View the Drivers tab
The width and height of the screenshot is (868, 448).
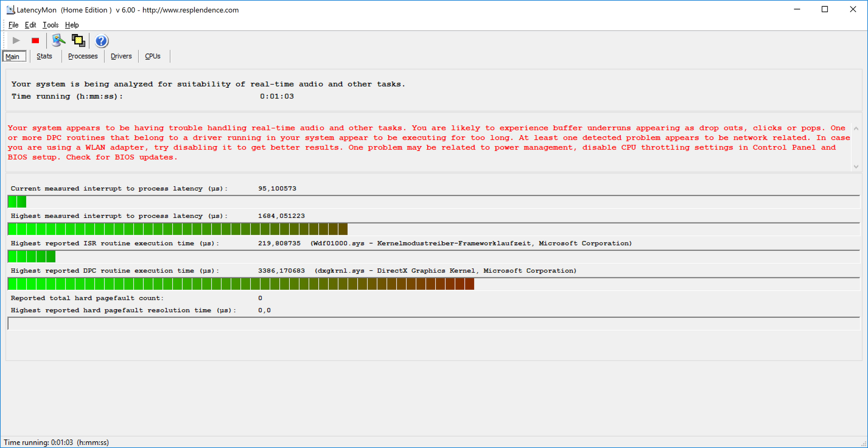click(x=121, y=56)
